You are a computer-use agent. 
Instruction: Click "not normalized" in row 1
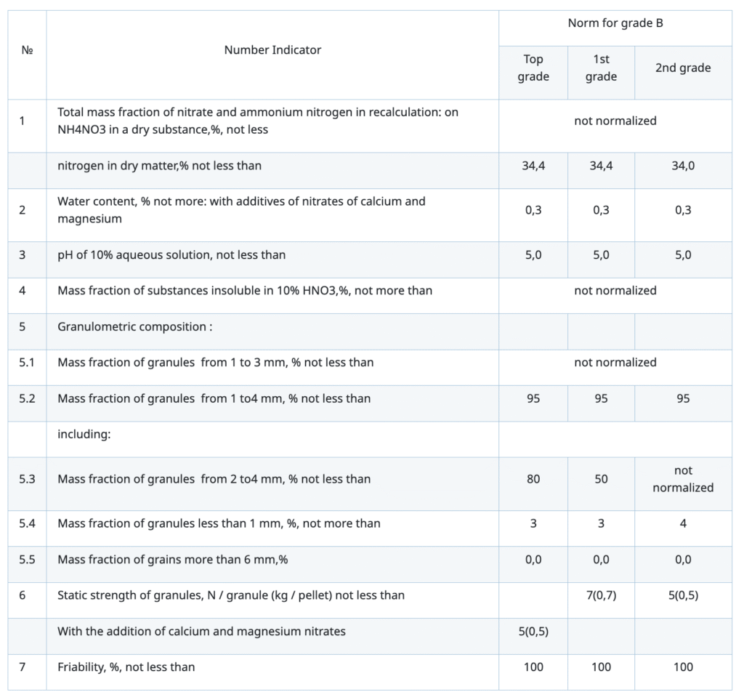point(615,121)
